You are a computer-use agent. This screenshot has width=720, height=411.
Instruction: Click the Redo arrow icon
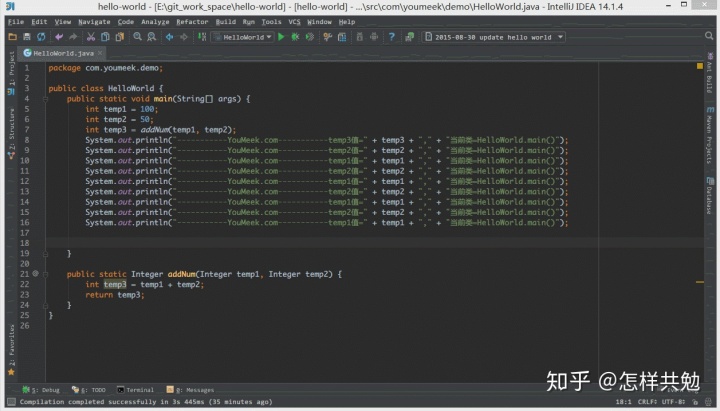point(73,37)
